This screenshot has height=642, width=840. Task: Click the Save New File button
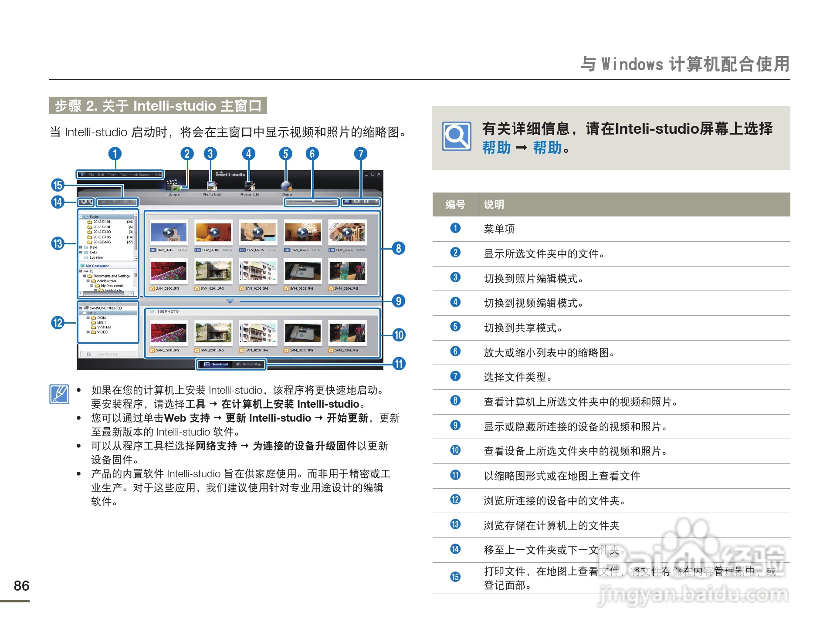pyautogui.click(x=107, y=354)
